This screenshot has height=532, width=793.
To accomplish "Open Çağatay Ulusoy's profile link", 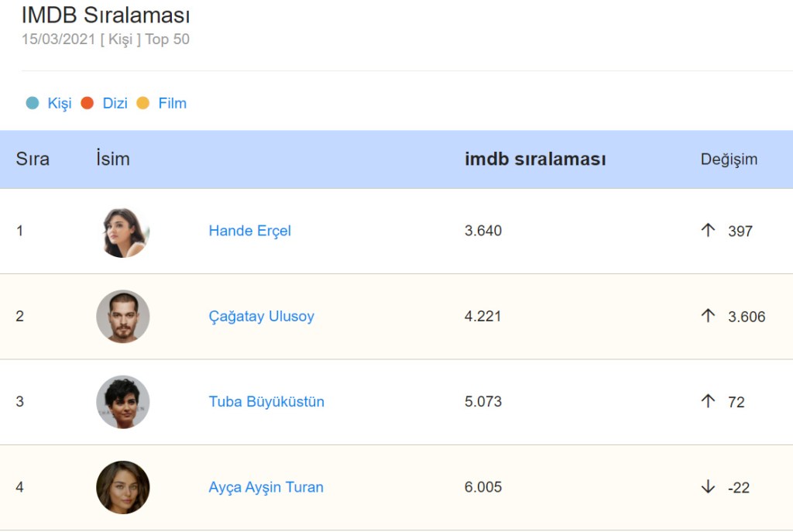I will pos(261,316).
